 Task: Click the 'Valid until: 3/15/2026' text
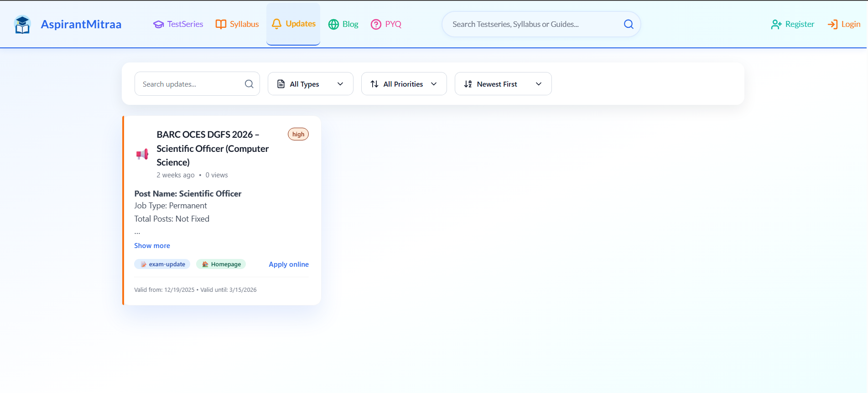coord(229,290)
